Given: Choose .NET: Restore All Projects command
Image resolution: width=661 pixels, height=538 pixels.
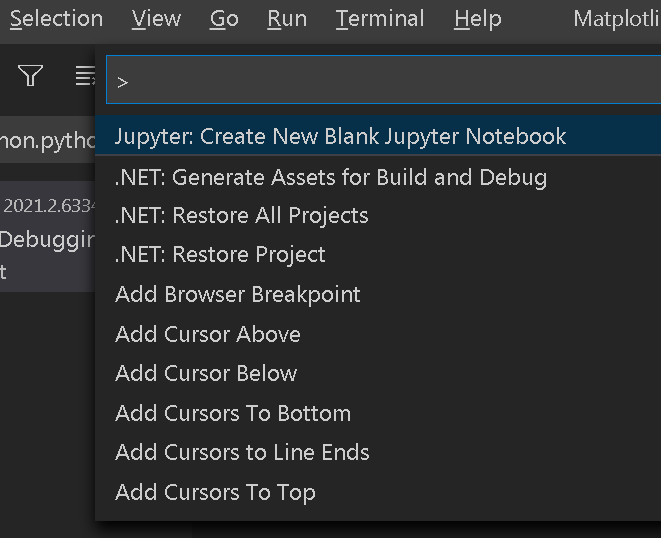Looking at the screenshot, I should pyautogui.click(x=378, y=215).
